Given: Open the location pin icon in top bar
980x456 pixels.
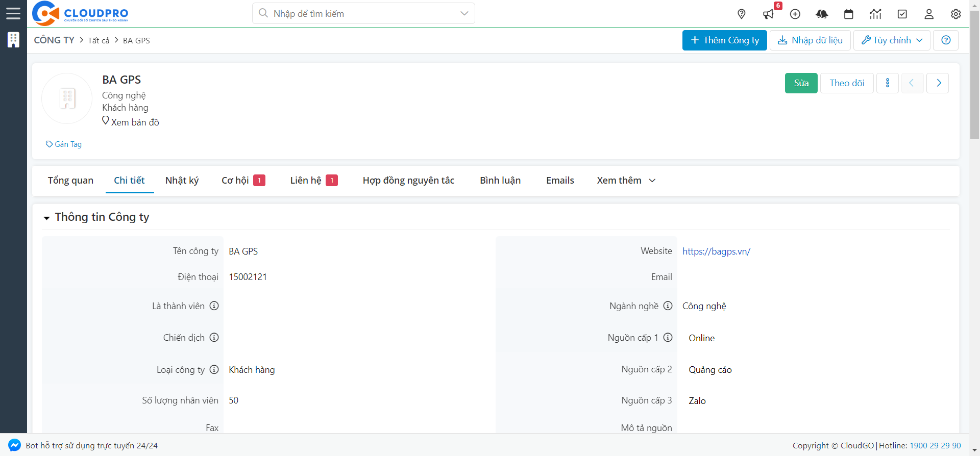Looking at the screenshot, I should [x=742, y=14].
